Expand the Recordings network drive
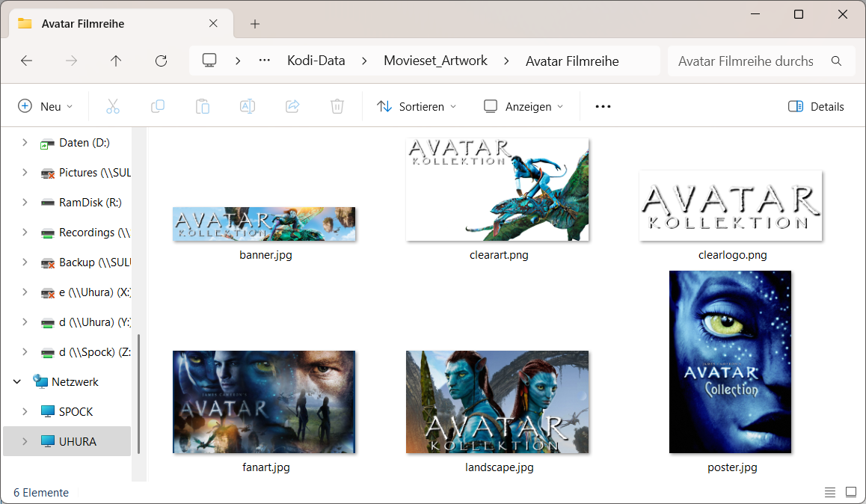Viewport: 866px width, 504px height. (25, 232)
